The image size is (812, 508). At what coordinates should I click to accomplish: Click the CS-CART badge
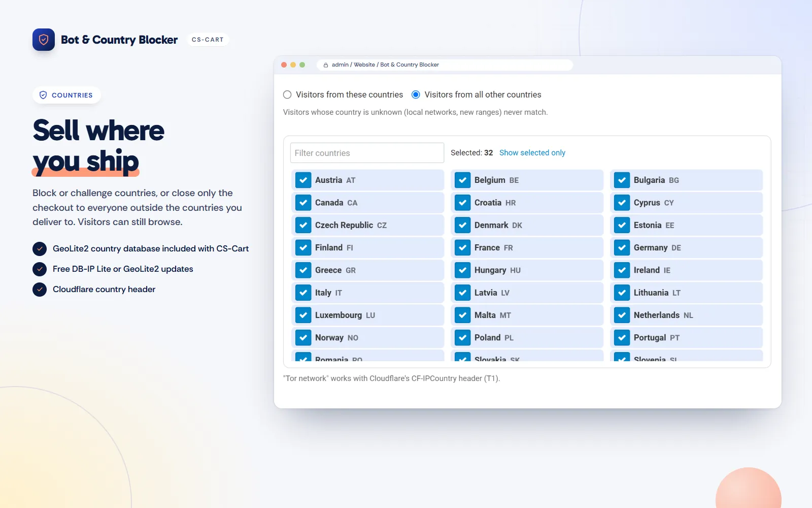point(208,40)
